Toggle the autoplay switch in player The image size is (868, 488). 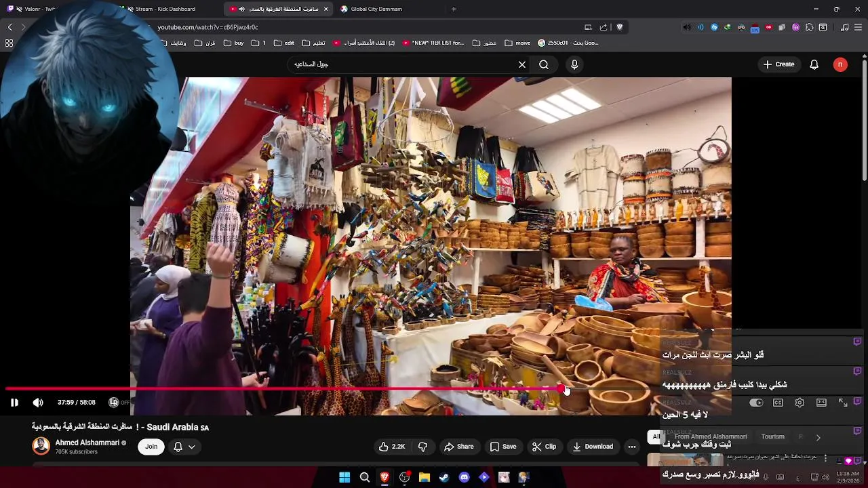(756, 403)
